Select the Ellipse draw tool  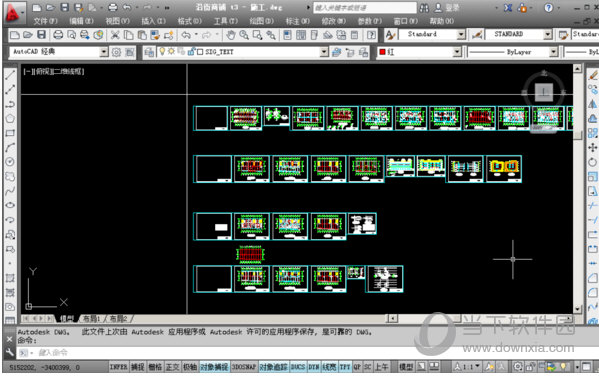pos(10,205)
